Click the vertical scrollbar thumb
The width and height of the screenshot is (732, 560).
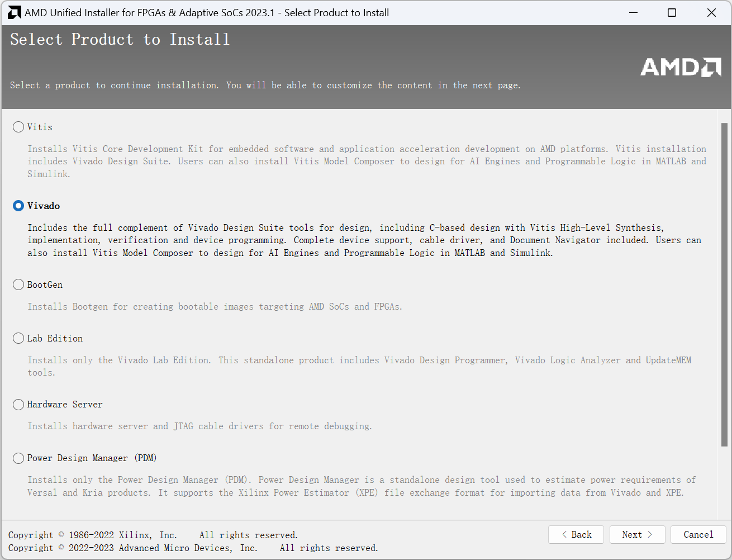(x=724, y=285)
